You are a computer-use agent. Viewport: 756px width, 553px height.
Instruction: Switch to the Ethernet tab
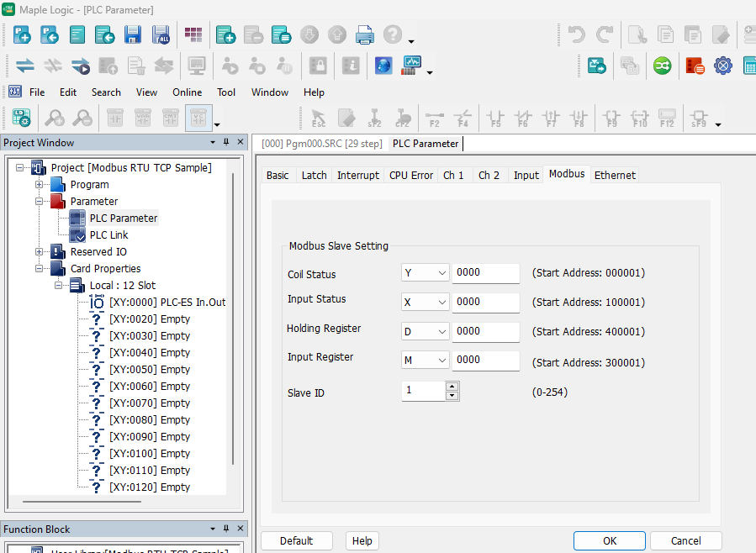615,175
